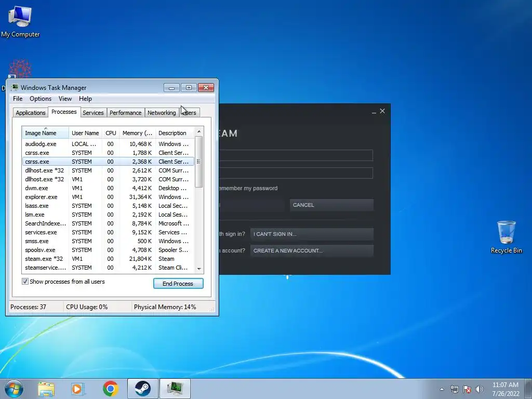This screenshot has height=399, width=532.
Task: Select the smss.exe process row
Action: [x=108, y=241]
